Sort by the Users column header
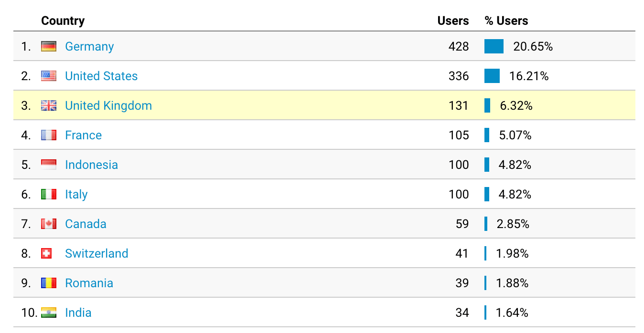 click(x=453, y=21)
